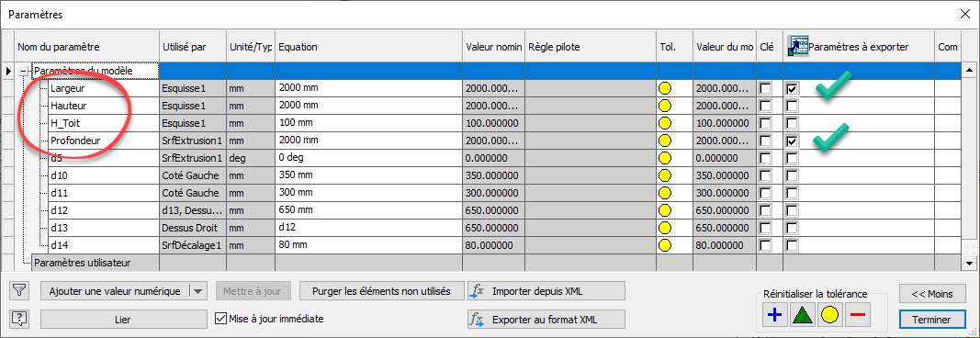The height and width of the screenshot is (338, 980).
Task: Collapse the Paramètres du modèle tree node
Action: tap(24, 72)
